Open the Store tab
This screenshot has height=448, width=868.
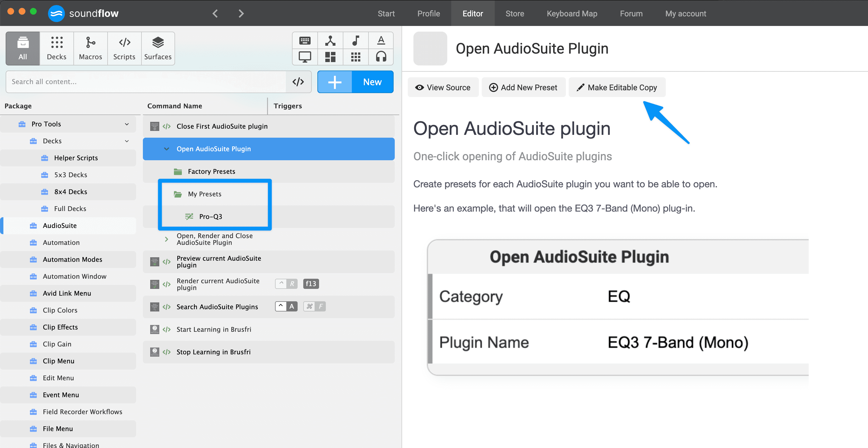click(x=514, y=14)
